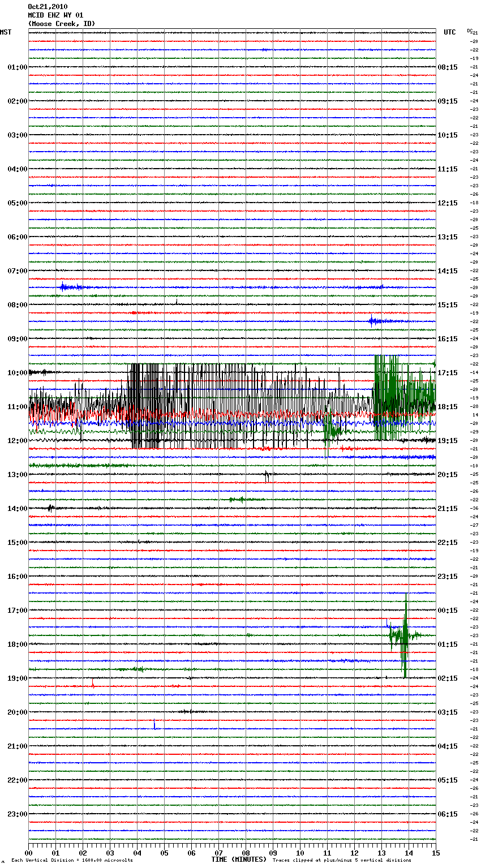
Task: Select the 03:15 UTC time label
Action: click(x=448, y=712)
